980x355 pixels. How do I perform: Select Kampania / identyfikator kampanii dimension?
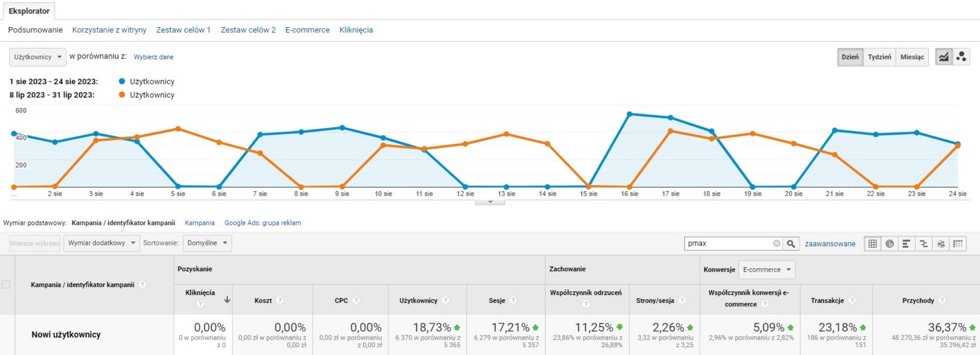click(123, 223)
